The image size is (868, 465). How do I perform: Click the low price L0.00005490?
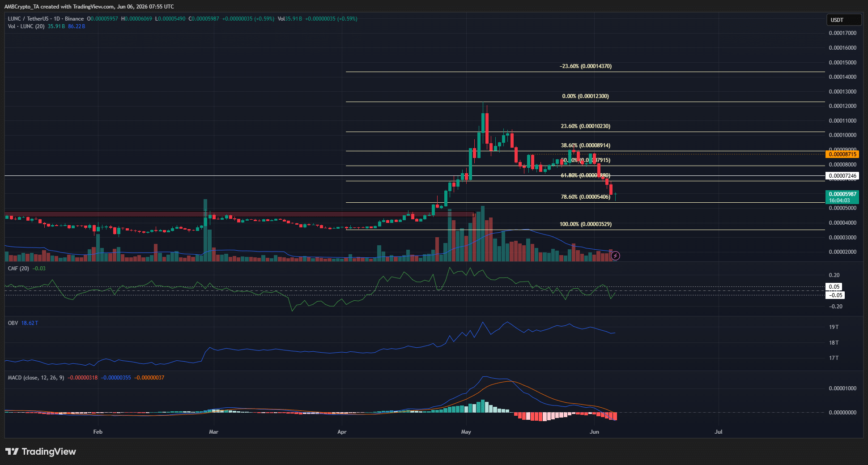(170, 19)
